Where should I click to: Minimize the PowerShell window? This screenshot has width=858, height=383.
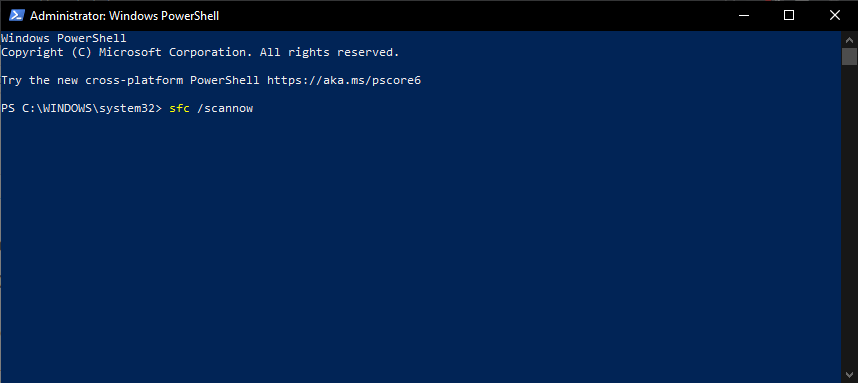[x=743, y=15]
